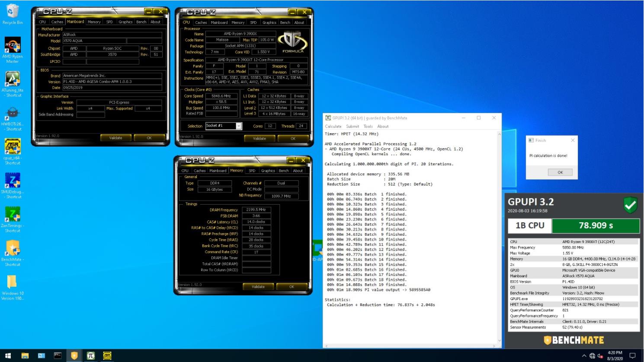Open the Calculate menu in GPUPI
The image size is (644, 362).
click(x=333, y=126)
